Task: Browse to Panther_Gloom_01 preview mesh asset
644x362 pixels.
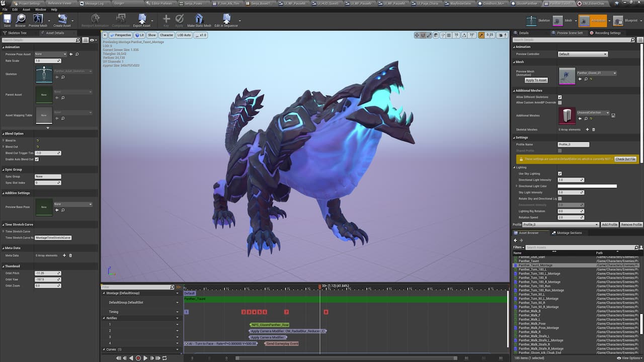Action: click(585, 79)
